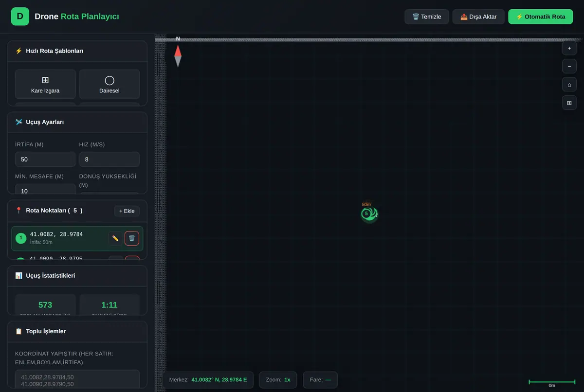Click the 1:11 estimated time value
Screen dimensions: 584x392
click(x=109, y=305)
